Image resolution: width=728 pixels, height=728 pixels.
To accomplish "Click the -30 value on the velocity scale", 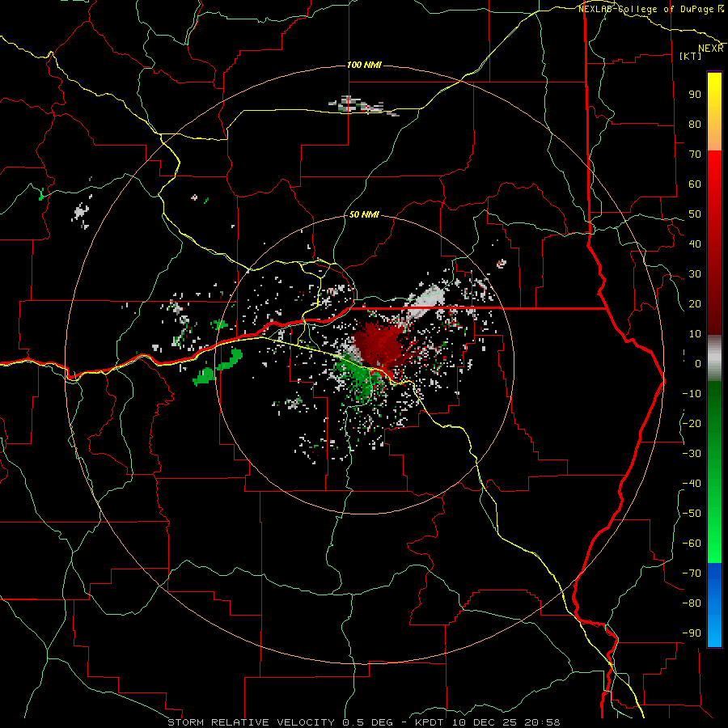I will click(692, 453).
